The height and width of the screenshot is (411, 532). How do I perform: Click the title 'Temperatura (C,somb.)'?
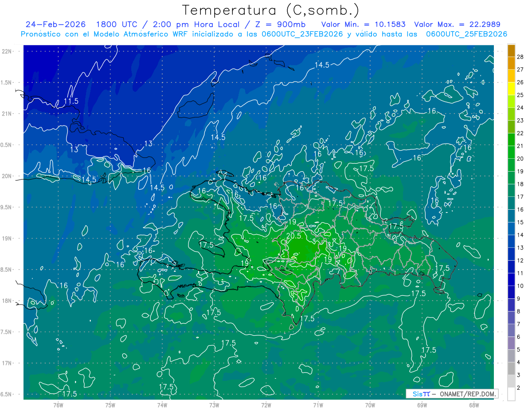pos(271,10)
